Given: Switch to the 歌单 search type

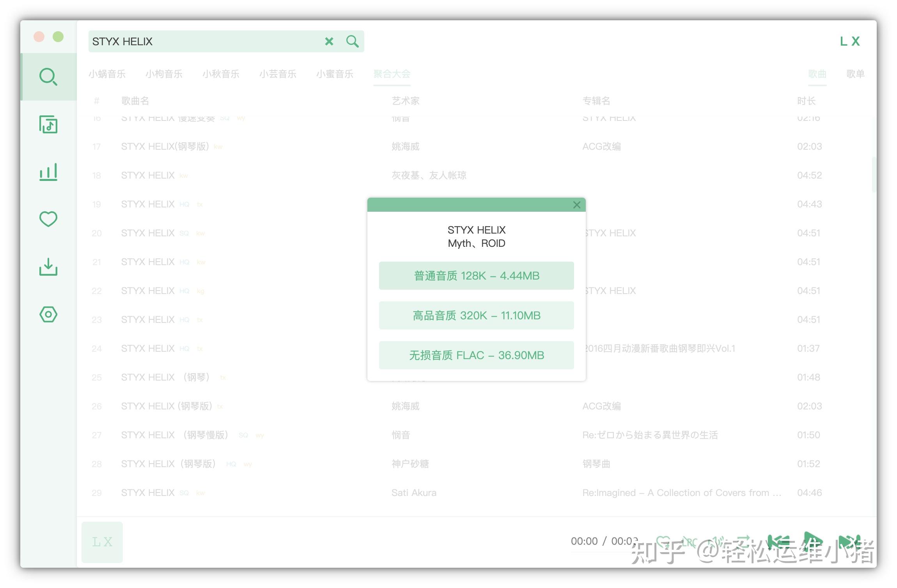Looking at the screenshot, I should pos(855,74).
